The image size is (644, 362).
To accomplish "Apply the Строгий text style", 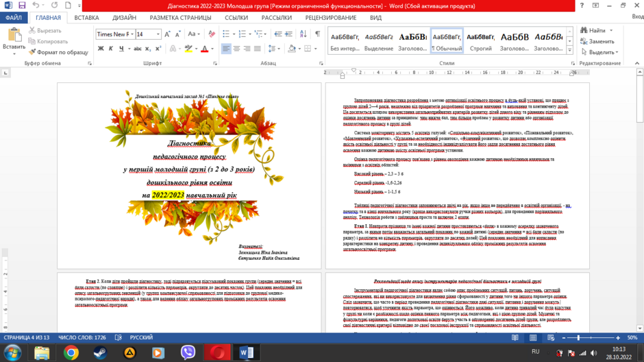I will click(x=480, y=40).
